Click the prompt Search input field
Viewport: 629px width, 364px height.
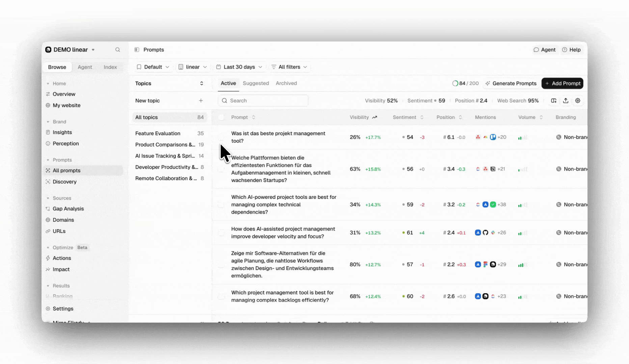pos(263,100)
